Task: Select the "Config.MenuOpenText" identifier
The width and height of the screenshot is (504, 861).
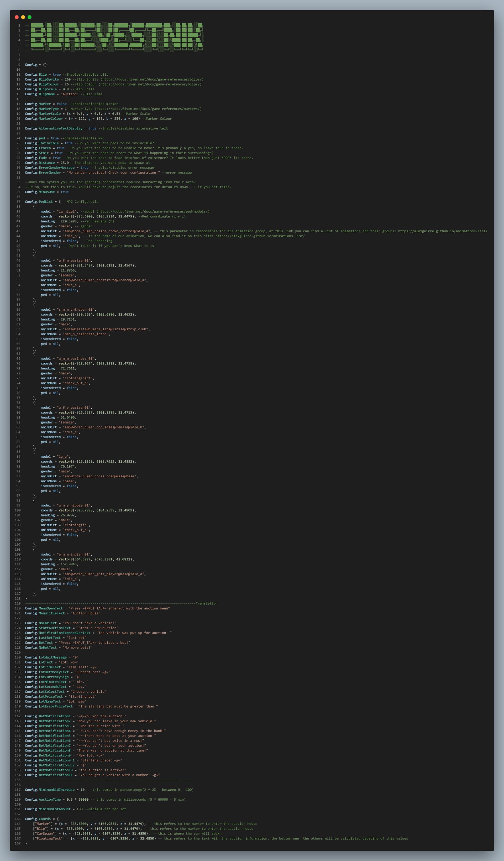Action: click(x=44, y=608)
